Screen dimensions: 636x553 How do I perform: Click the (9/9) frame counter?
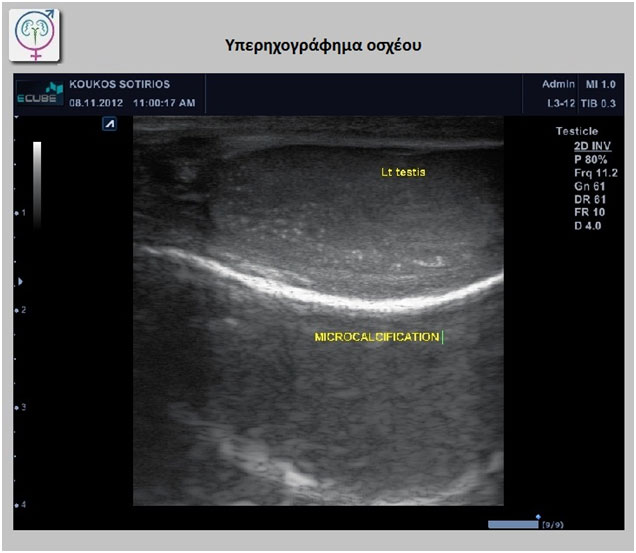[x=552, y=525]
